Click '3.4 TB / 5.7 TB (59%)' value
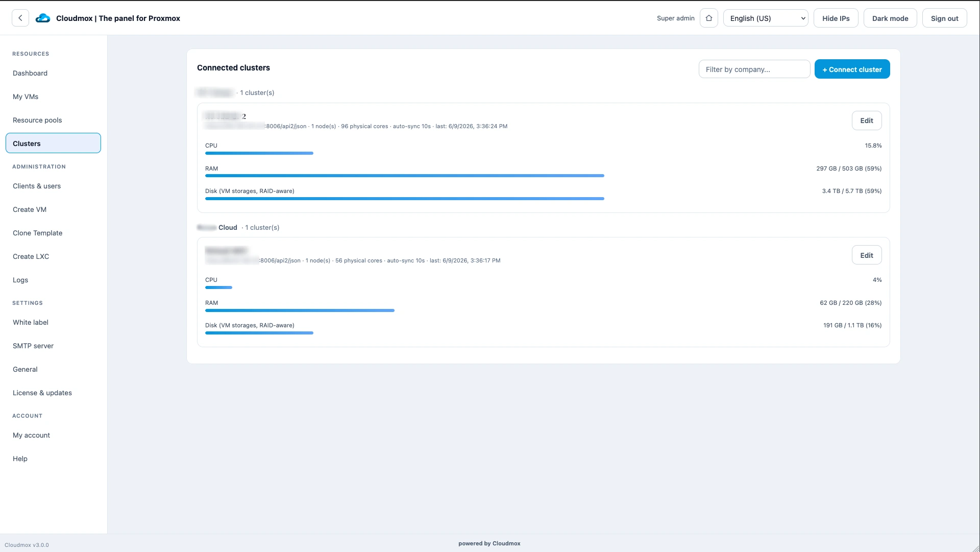This screenshot has height=552, width=980. (x=852, y=191)
